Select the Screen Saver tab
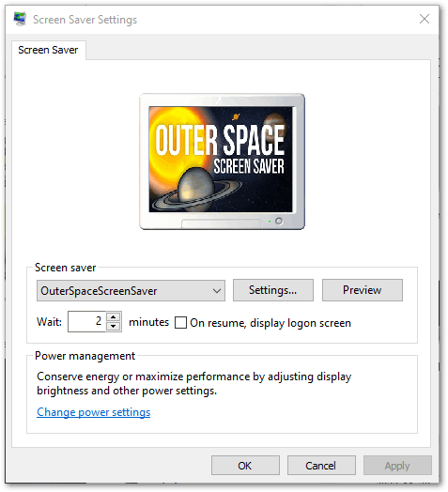The image size is (448, 492). [x=48, y=50]
